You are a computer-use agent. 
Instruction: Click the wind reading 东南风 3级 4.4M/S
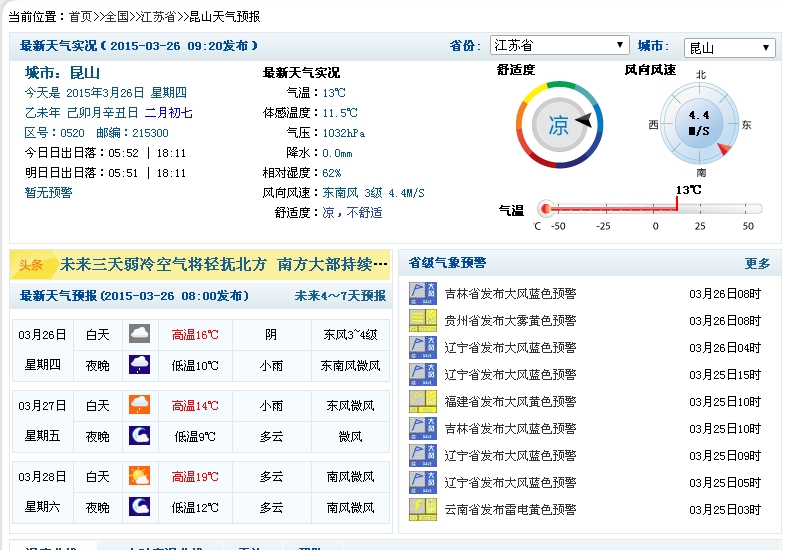pos(373,193)
